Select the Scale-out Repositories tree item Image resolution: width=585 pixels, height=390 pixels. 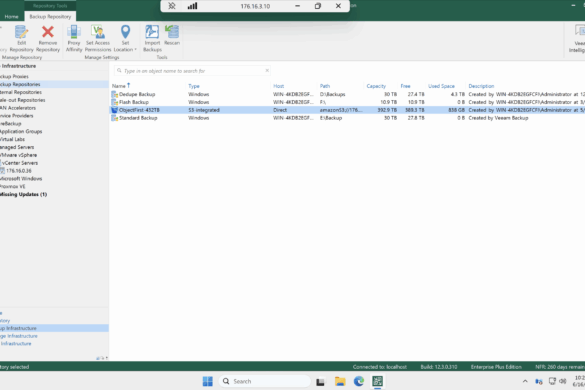coord(23,100)
